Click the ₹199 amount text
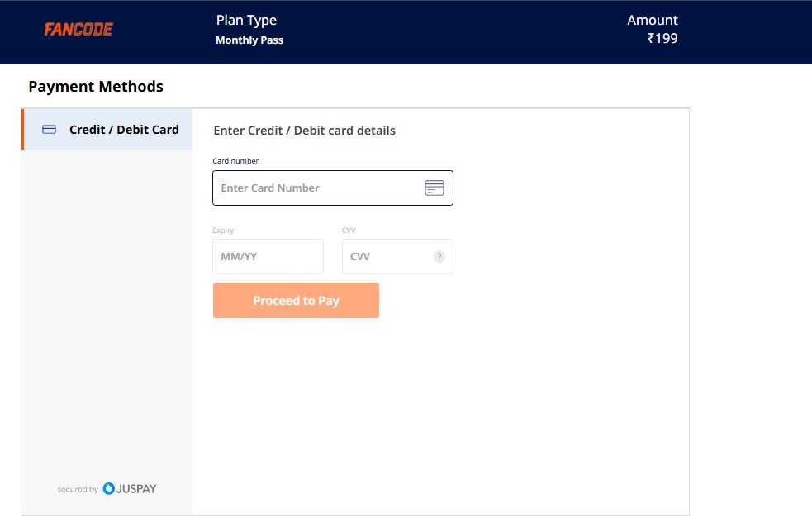This screenshot has width=812, height=518. coord(662,38)
